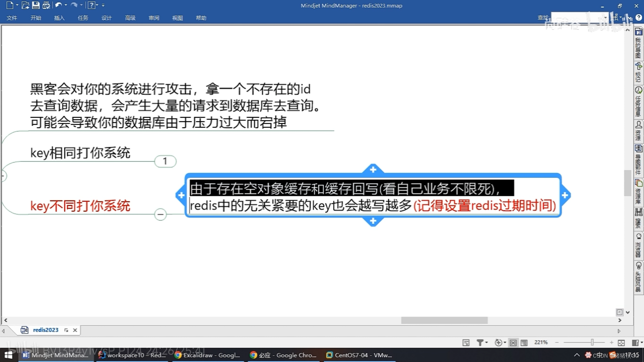Click the Print icon in quick access toolbar
The height and width of the screenshot is (362, 644).
(x=46, y=5)
